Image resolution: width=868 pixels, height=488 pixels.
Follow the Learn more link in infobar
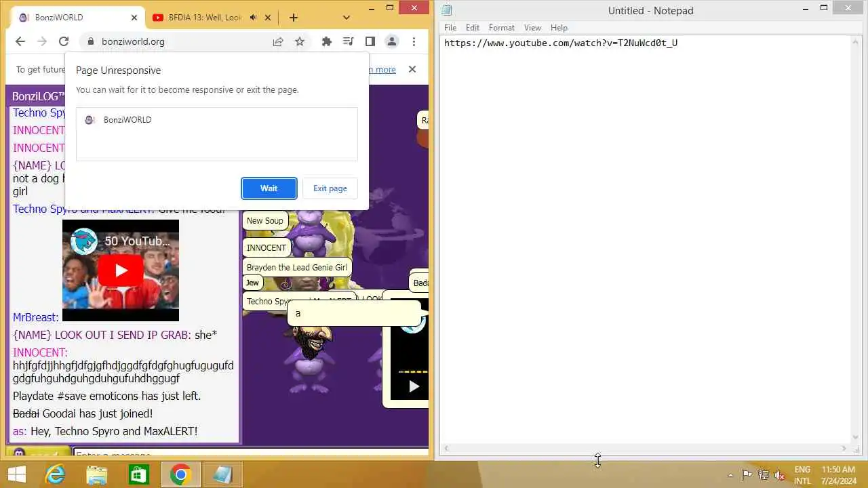coord(382,69)
